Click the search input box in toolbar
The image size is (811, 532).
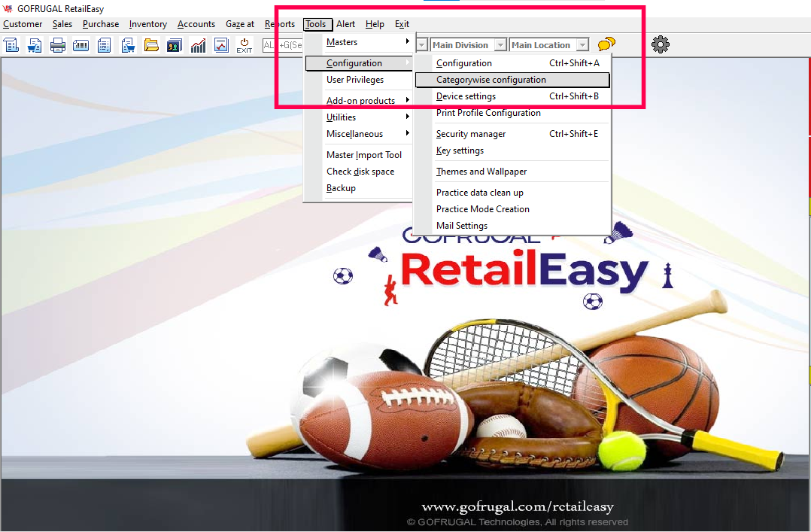(x=282, y=45)
